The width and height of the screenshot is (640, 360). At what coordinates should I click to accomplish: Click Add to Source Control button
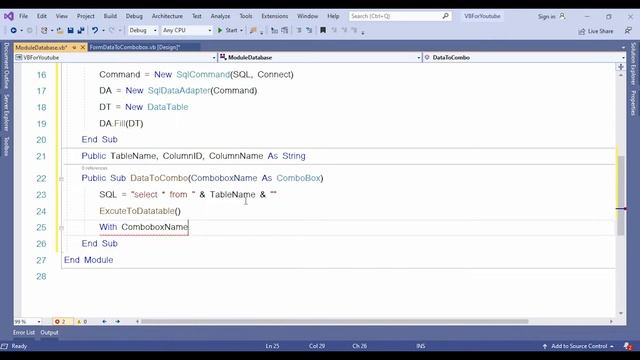pos(579,346)
